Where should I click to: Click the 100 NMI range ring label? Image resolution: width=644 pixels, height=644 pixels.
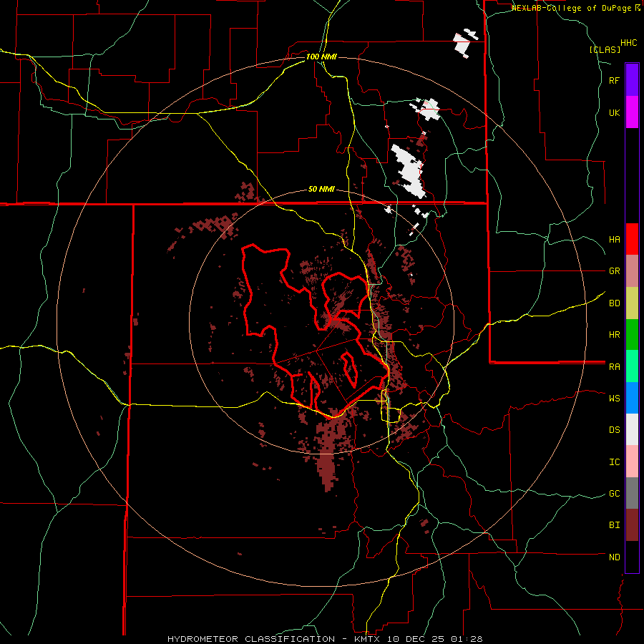[321, 57]
